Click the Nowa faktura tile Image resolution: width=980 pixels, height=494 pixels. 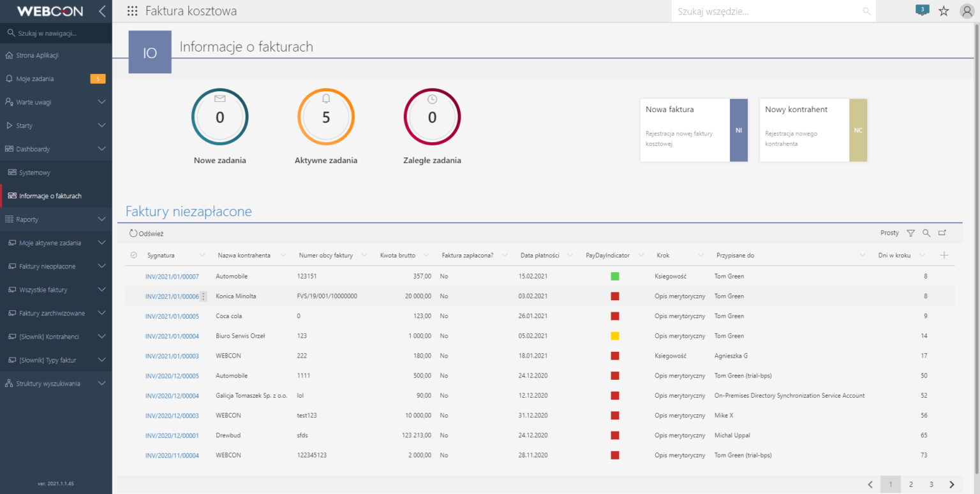tap(694, 130)
